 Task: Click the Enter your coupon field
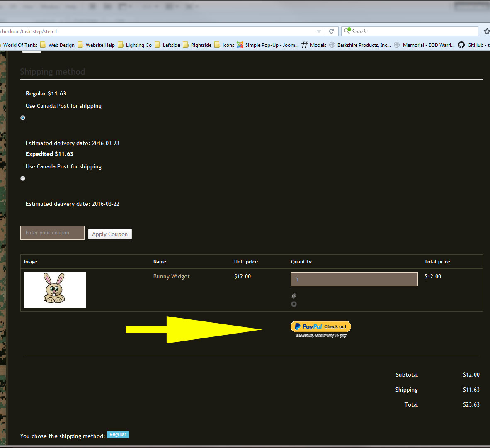pyautogui.click(x=53, y=233)
